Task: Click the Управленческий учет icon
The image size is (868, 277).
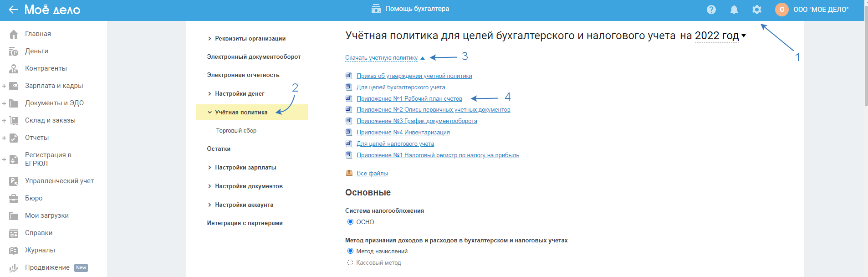Action: (14, 181)
